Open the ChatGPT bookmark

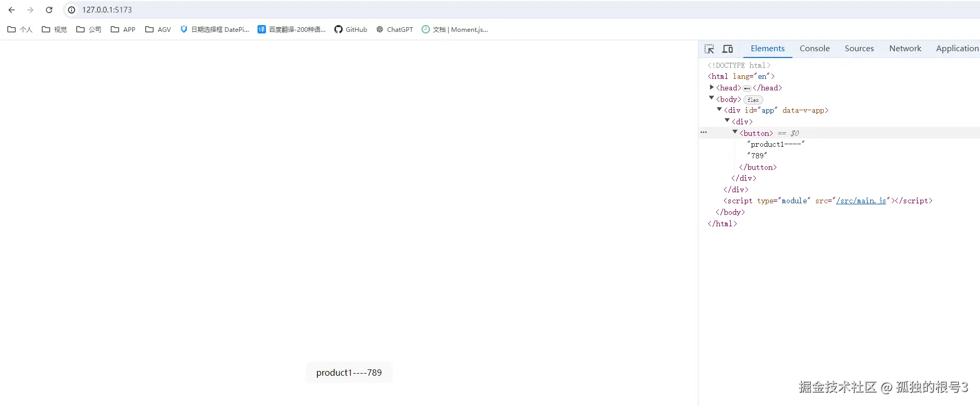pyautogui.click(x=394, y=30)
